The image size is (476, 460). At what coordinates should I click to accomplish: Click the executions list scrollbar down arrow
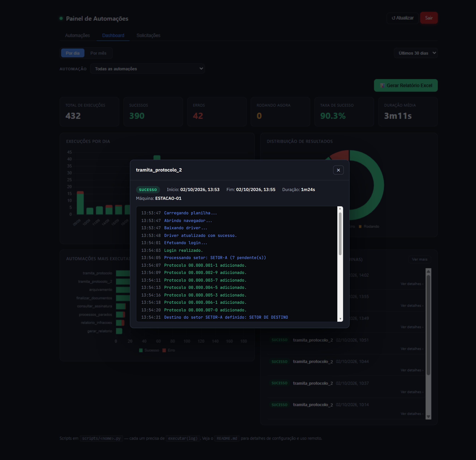tap(428, 417)
